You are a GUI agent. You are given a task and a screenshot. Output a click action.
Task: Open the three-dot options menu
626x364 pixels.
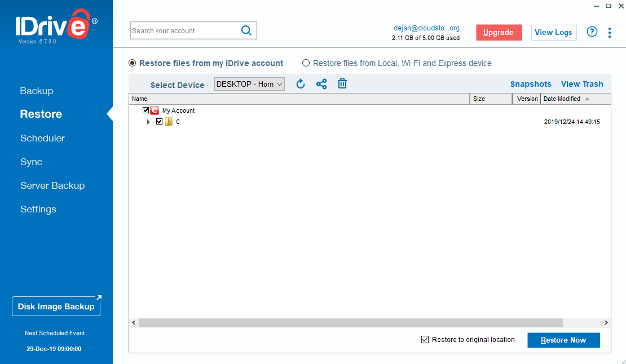click(x=610, y=33)
